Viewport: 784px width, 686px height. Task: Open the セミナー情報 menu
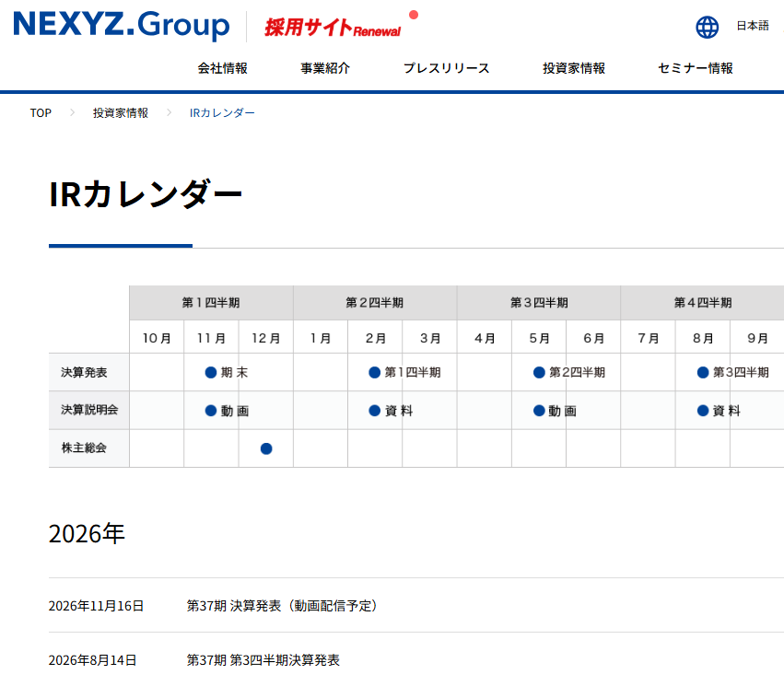coord(696,68)
